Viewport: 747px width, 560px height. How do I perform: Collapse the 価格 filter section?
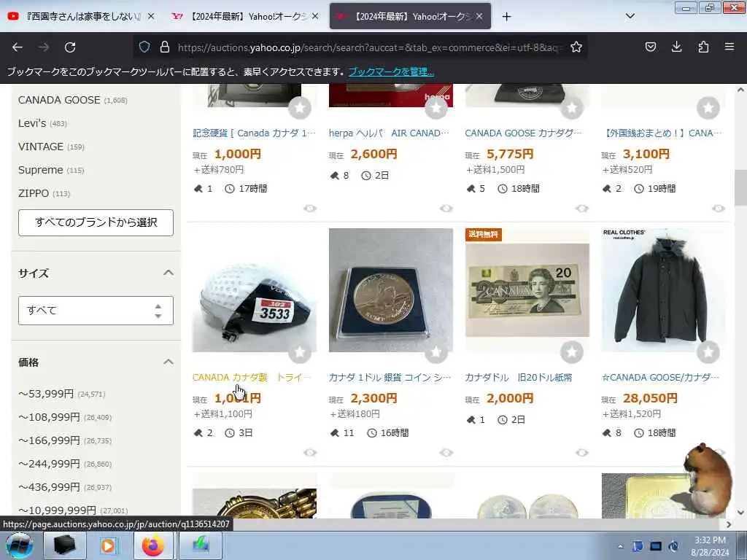[169, 362]
